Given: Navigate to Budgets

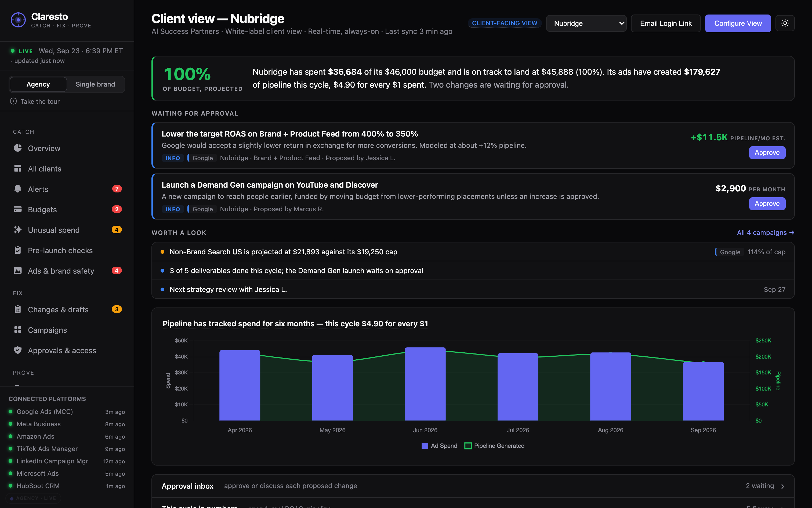Looking at the screenshot, I should [x=67, y=209].
